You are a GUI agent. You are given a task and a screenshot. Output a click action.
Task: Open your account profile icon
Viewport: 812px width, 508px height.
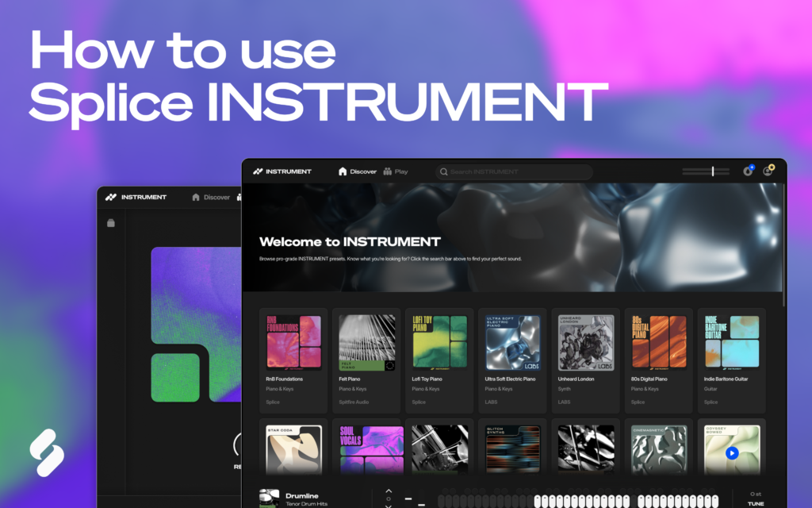point(768,171)
